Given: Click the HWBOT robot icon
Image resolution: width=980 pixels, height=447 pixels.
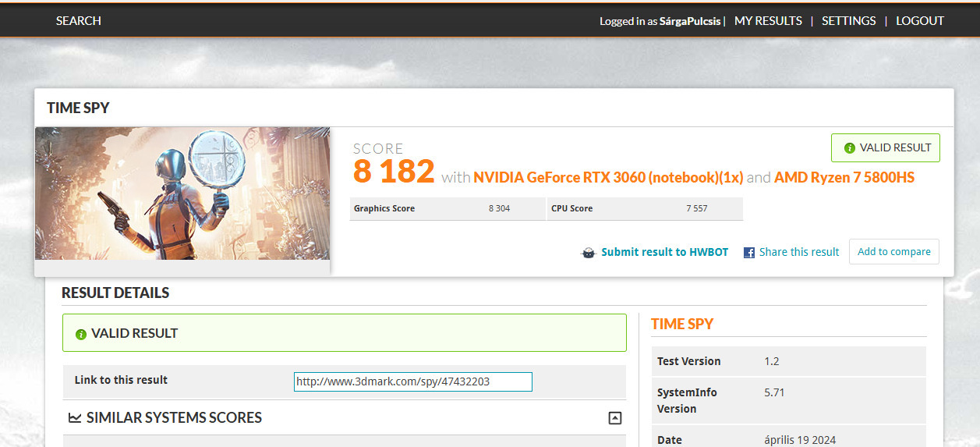Looking at the screenshot, I should point(589,253).
